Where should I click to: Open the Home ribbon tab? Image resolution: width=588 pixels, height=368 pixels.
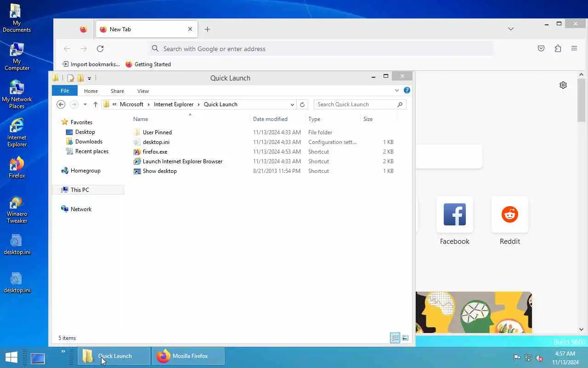tap(91, 91)
